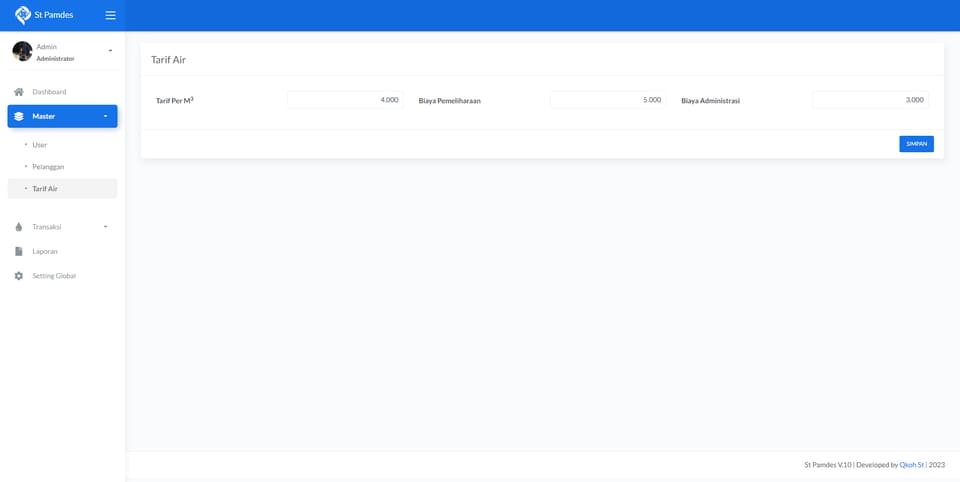This screenshot has height=482, width=960.
Task: Click the Laporan document icon
Action: [x=19, y=252]
